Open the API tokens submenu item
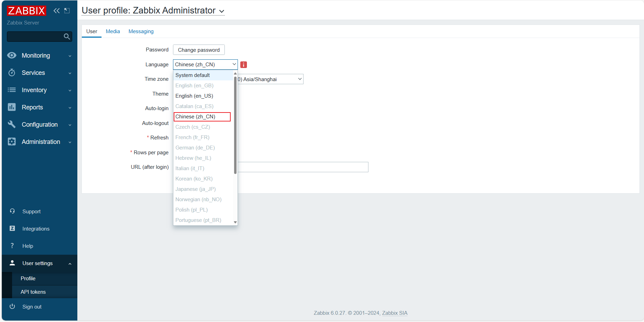The height and width of the screenshot is (322, 644). click(x=45, y=292)
